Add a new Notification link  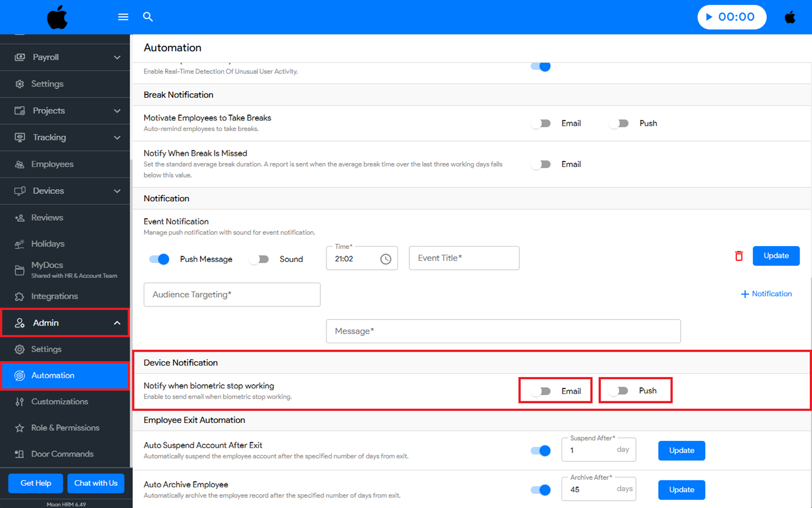[766, 294]
